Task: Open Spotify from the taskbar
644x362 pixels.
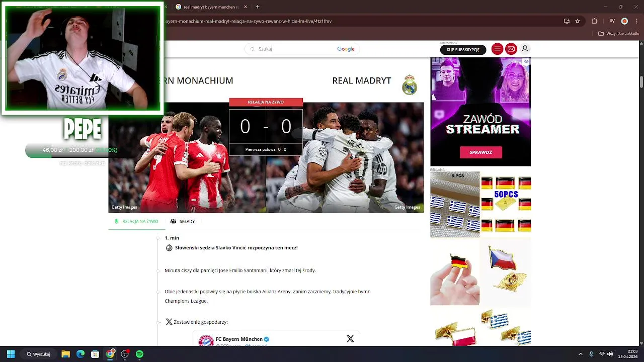Action: point(139,354)
